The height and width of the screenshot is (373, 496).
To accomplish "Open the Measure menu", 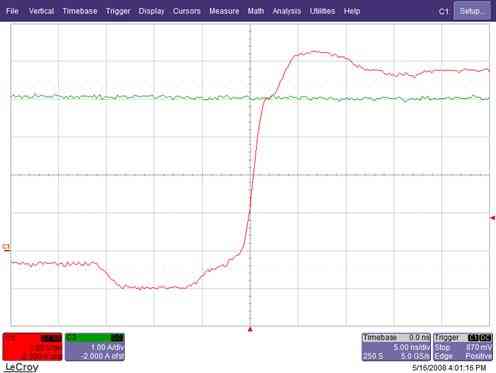I will (x=224, y=11).
